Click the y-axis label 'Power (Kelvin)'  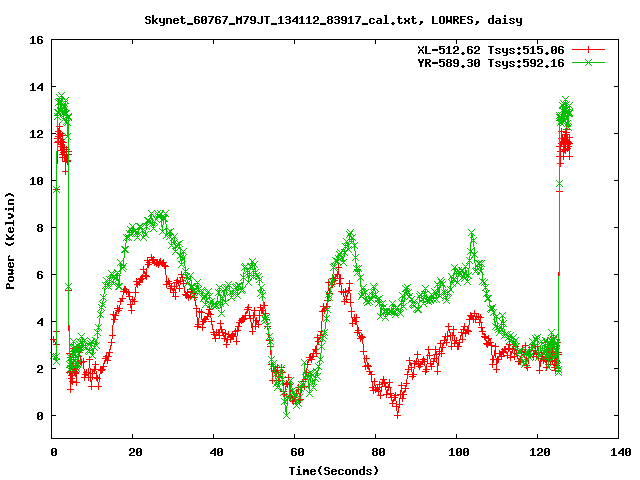(x=10, y=241)
